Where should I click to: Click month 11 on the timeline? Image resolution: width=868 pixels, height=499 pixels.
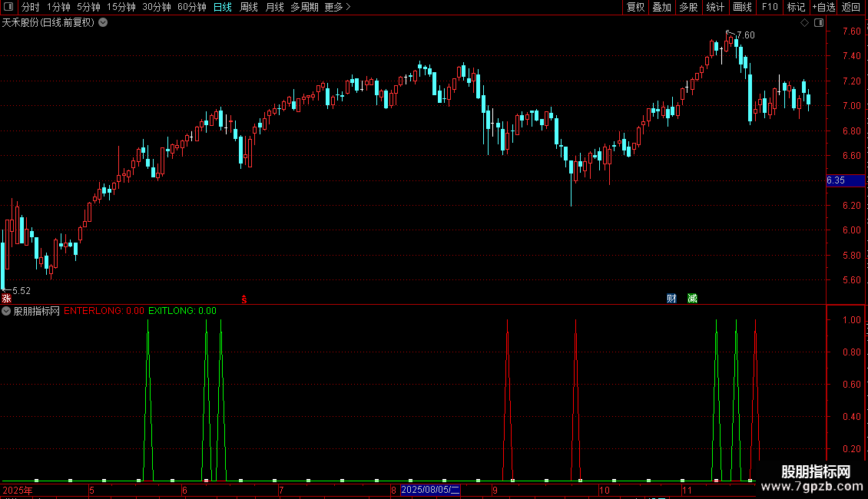click(687, 490)
